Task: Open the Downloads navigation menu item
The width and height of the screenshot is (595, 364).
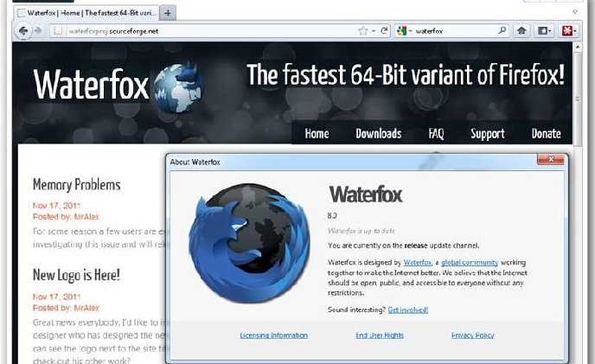Action: [378, 134]
